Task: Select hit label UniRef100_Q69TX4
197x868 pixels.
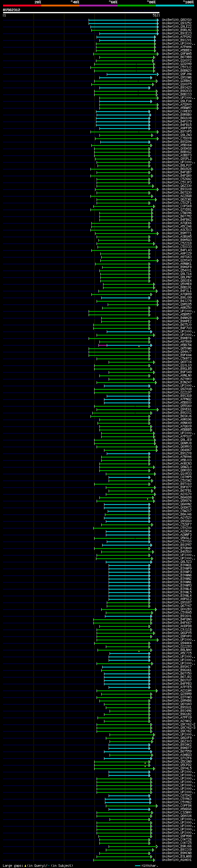Action: [177, 362]
